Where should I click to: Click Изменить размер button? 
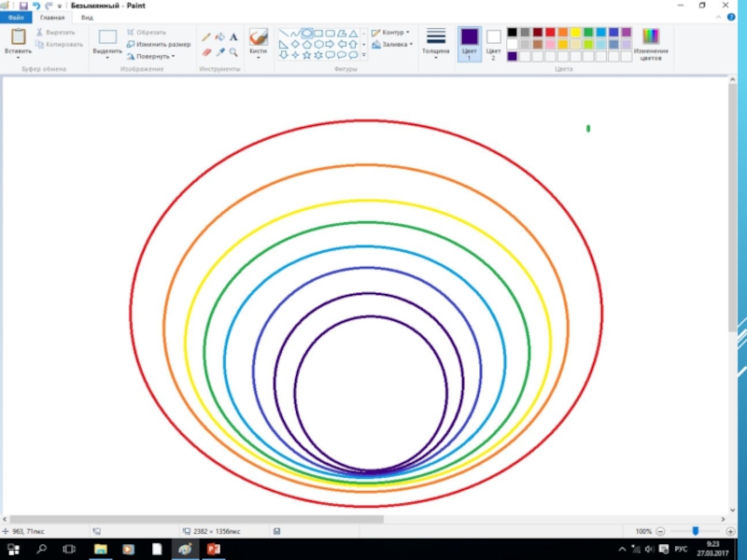159,44
